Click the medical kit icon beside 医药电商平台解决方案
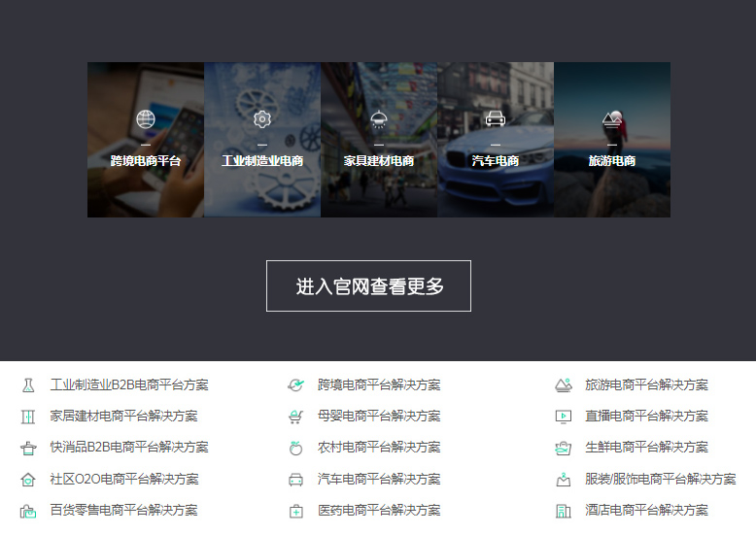756x534 pixels. click(x=296, y=511)
